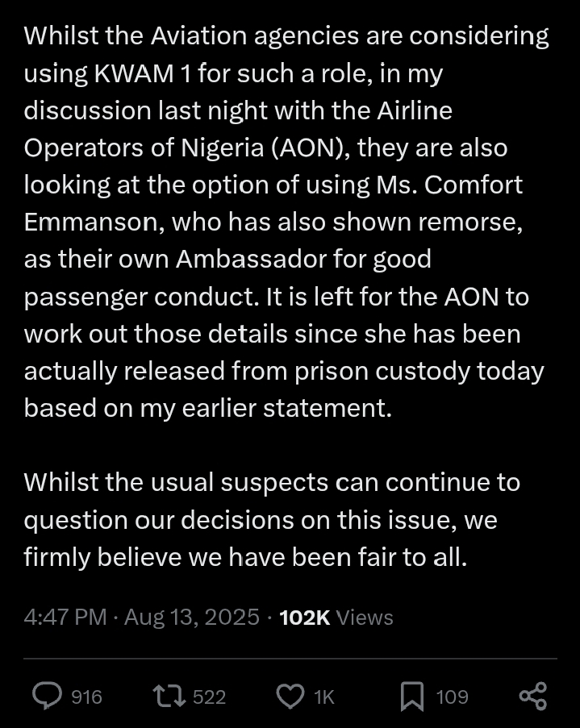Repost this tweet using the arrows icon
Viewport: 580px width, 728px height.
(168, 697)
